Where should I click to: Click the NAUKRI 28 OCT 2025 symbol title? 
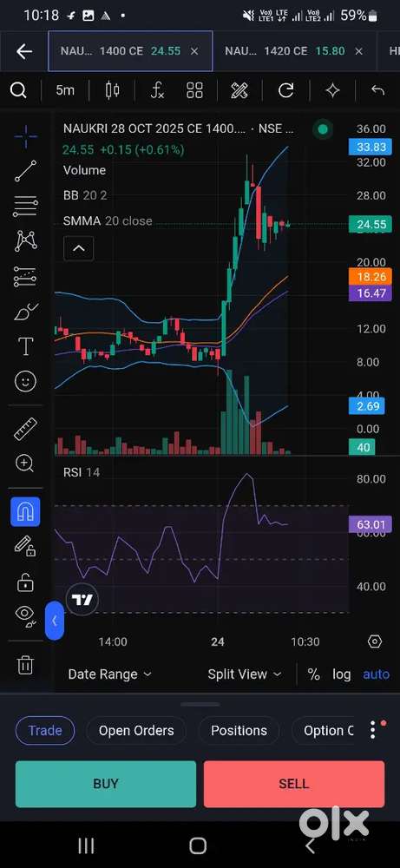pos(180,129)
